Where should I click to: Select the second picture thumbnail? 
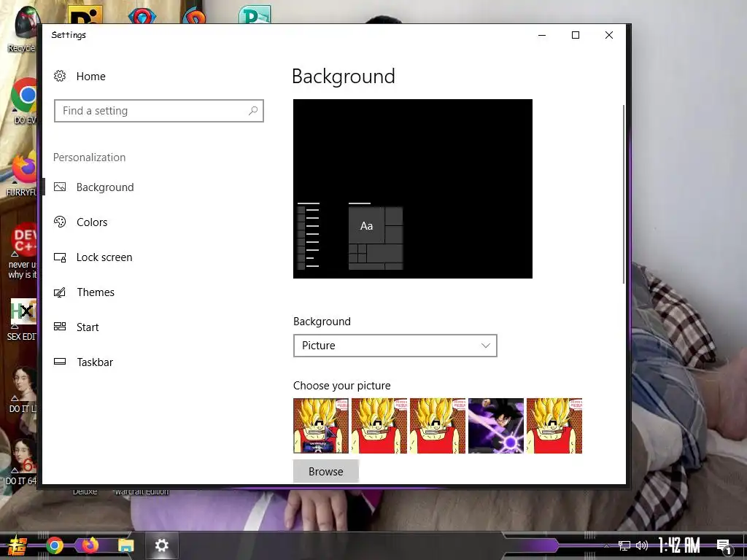[x=379, y=426]
